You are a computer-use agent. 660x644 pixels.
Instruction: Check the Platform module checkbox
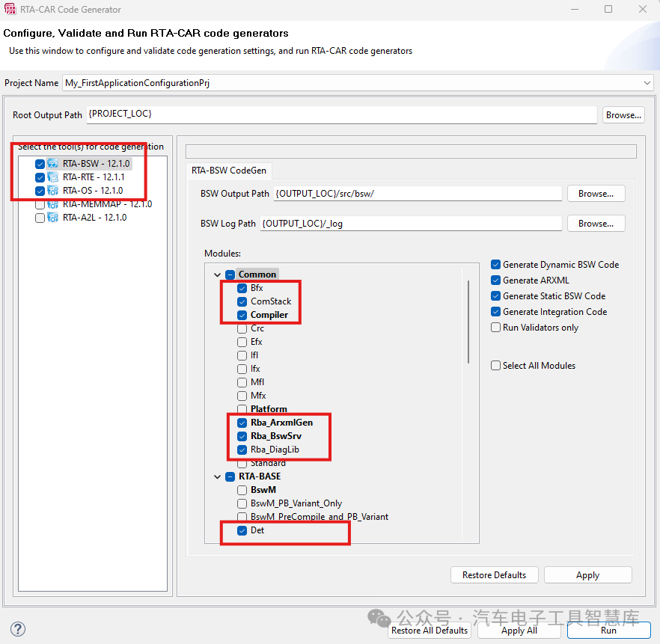[242, 409]
